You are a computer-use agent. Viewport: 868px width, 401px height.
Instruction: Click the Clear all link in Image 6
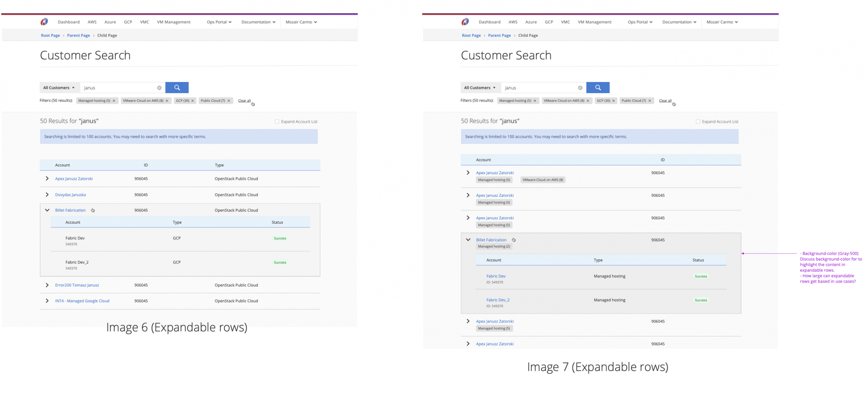[244, 101]
